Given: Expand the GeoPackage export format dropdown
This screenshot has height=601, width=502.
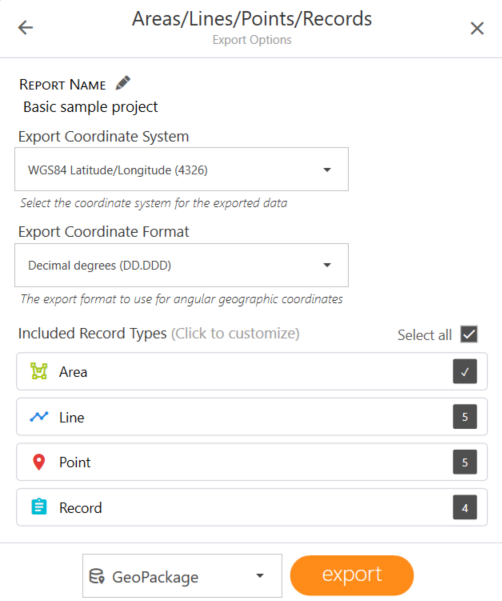Looking at the screenshot, I should 182,576.
